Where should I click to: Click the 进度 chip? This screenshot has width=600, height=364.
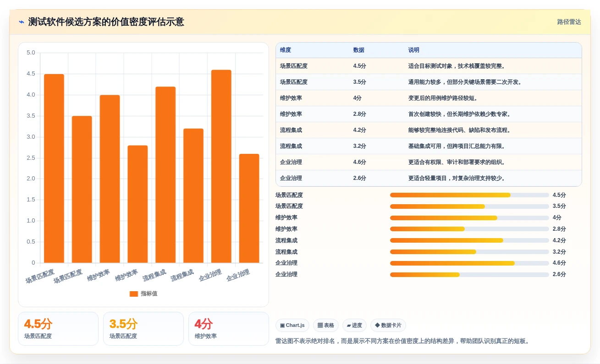(354, 326)
